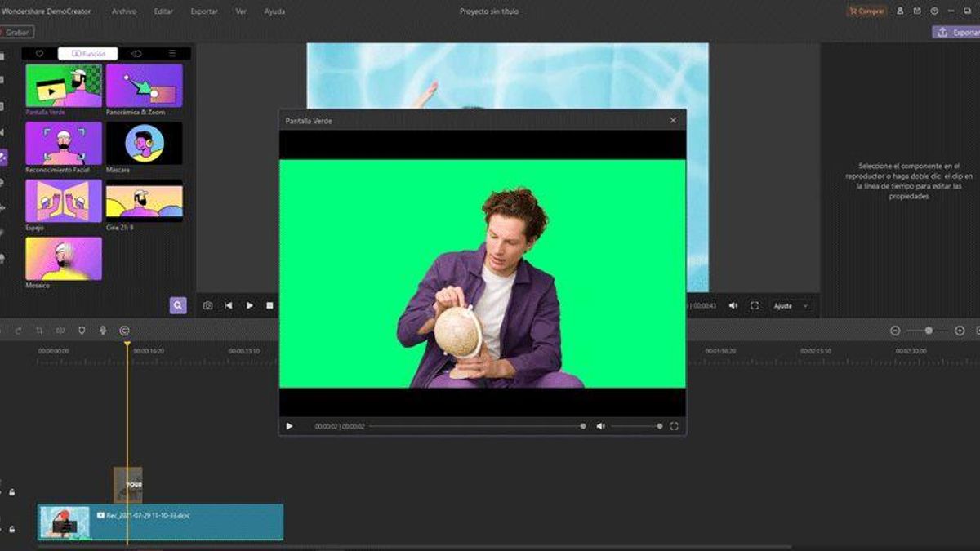Screen dimensions: 980x551
Task: Select the Cine 21:9 effect thumbnail
Action: click(145, 201)
